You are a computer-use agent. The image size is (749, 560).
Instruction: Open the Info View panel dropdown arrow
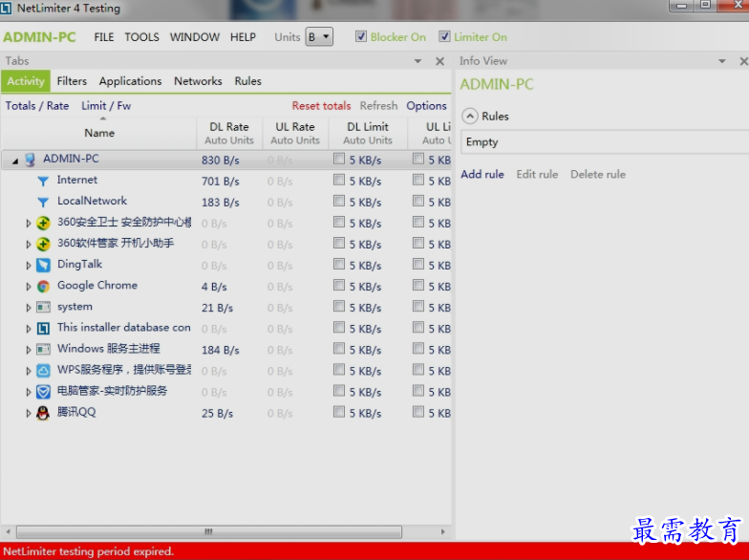[722, 61]
